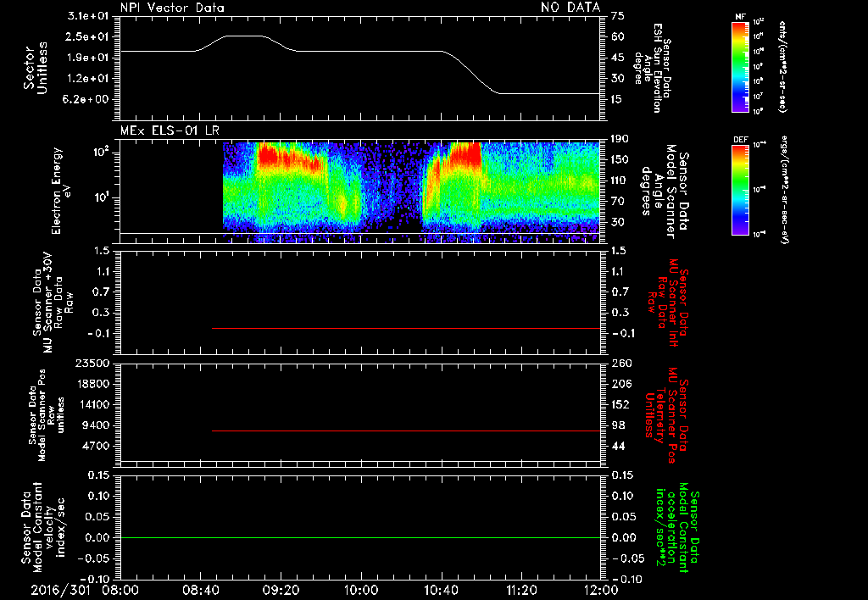Click the "10:40" time axis label
Viewport: 868px width, 600px height.
pos(441,590)
